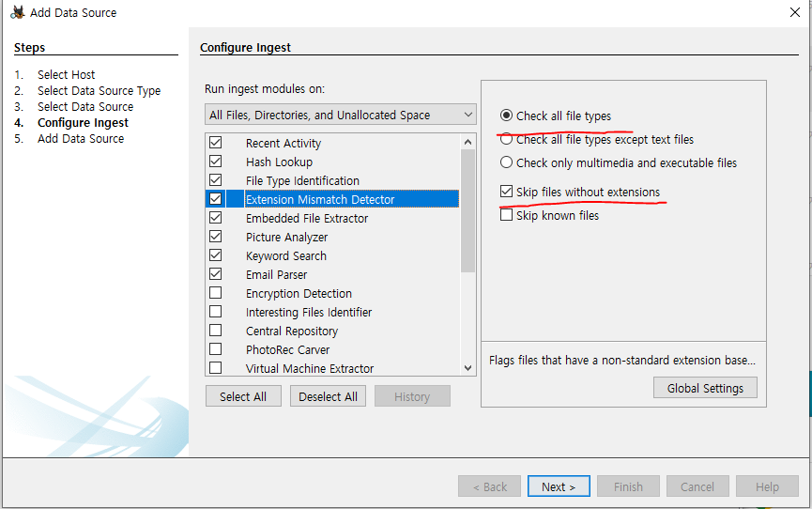The image size is (812, 509).
Task: Enable the Encryption Detection checkbox
Action: 215,293
